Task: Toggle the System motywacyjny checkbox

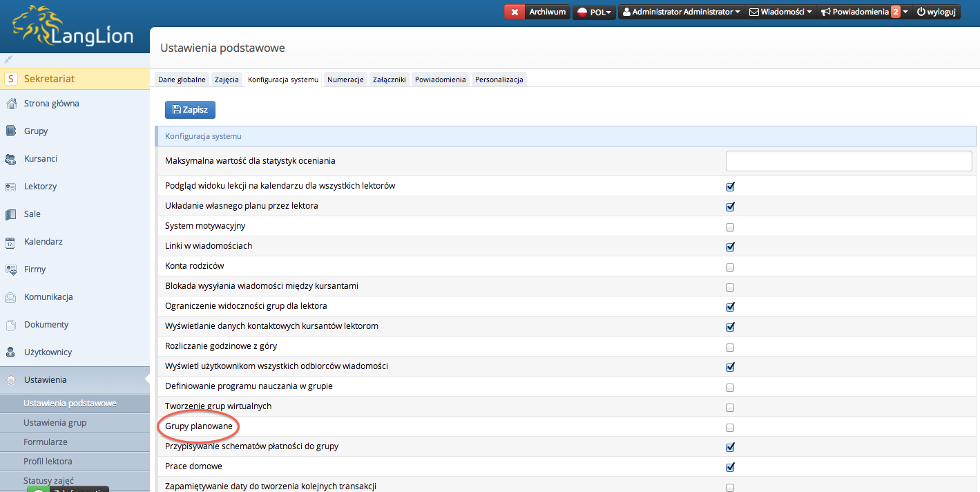Action: tap(730, 227)
